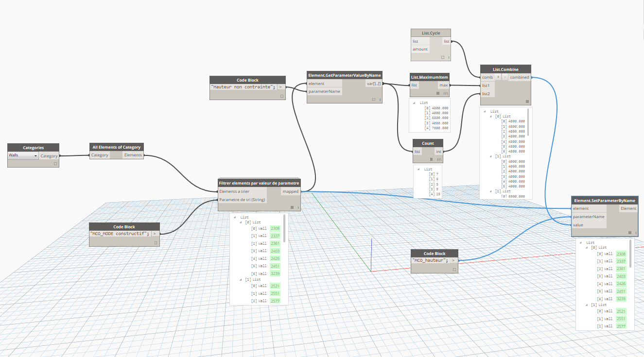Click element ID 2308 in Filtrer elements preview
644x357 pixels.
275,228
